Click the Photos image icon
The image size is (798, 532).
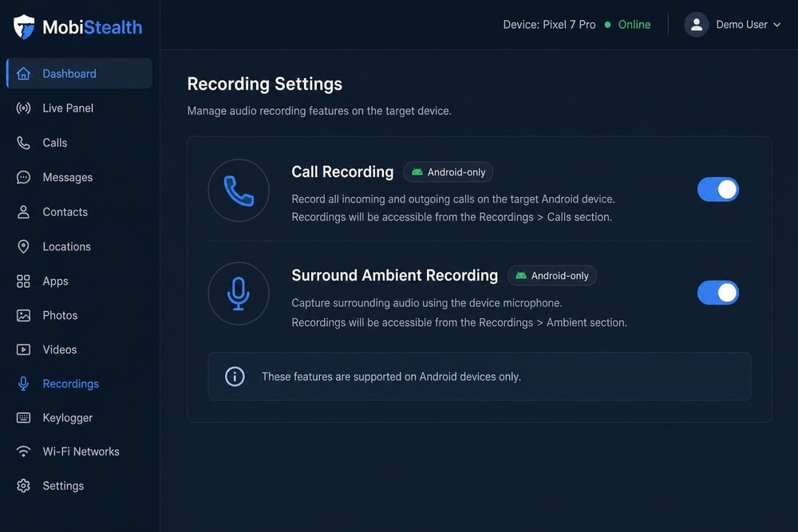[x=23, y=315]
